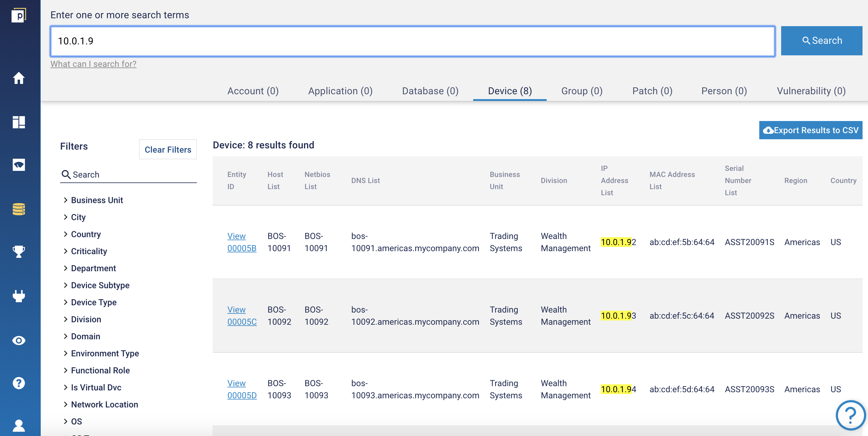
Task: Click the user profile icon in sidebar
Action: [x=19, y=426]
